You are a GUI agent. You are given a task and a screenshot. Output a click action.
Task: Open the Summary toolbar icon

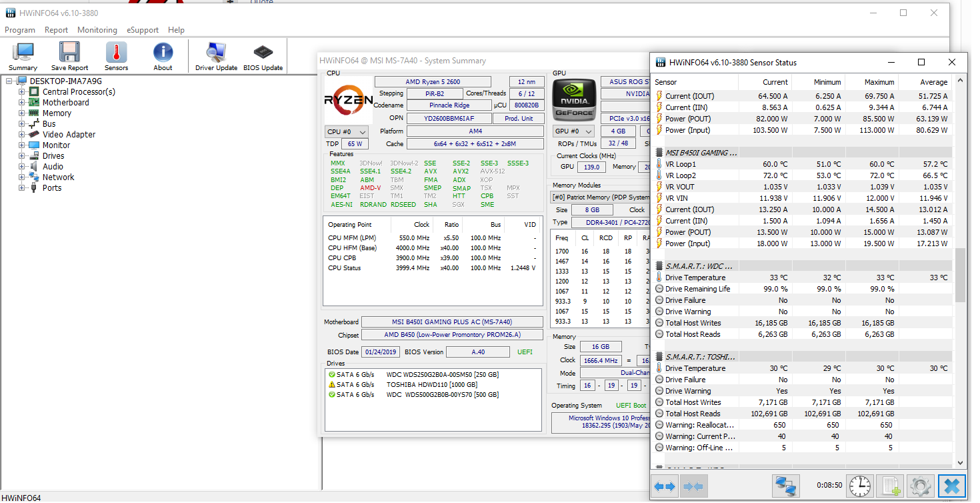click(x=23, y=56)
